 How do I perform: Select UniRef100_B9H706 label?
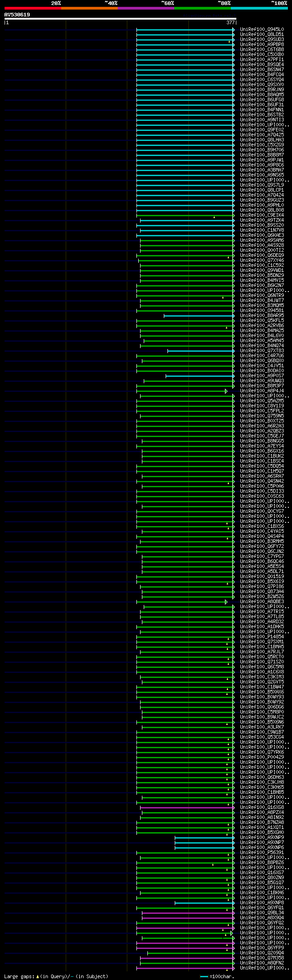262,150
